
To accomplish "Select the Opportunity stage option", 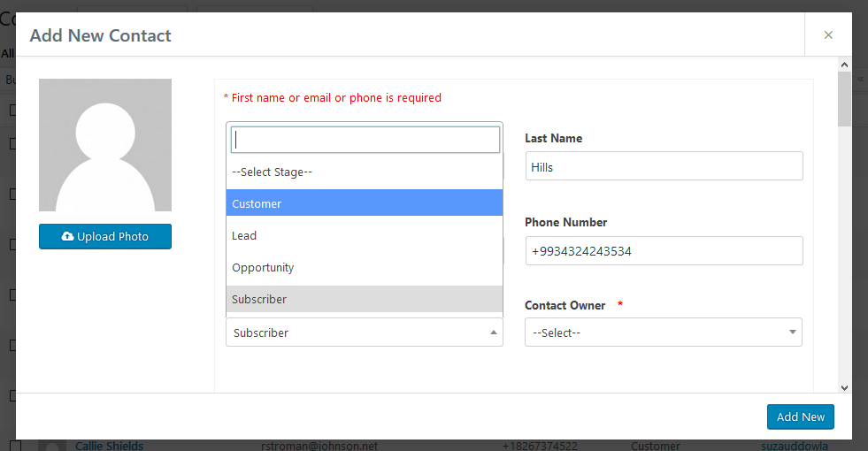I will [365, 267].
